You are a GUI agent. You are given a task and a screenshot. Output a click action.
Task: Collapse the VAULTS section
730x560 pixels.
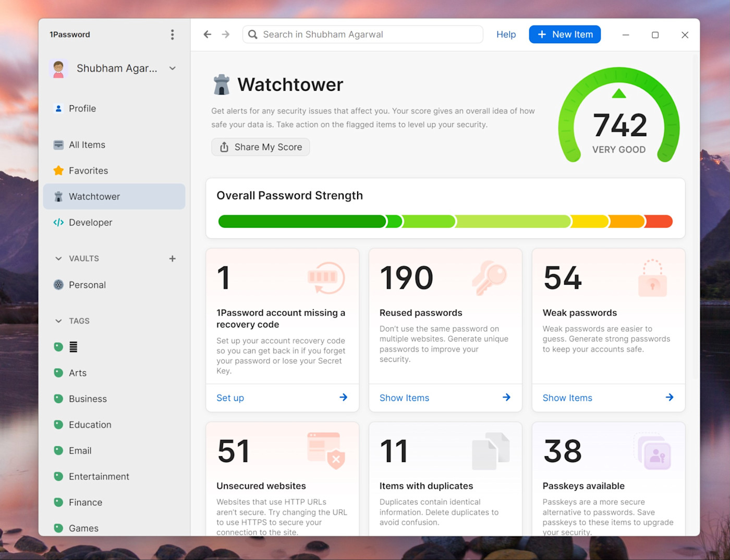tap(58, 259)
